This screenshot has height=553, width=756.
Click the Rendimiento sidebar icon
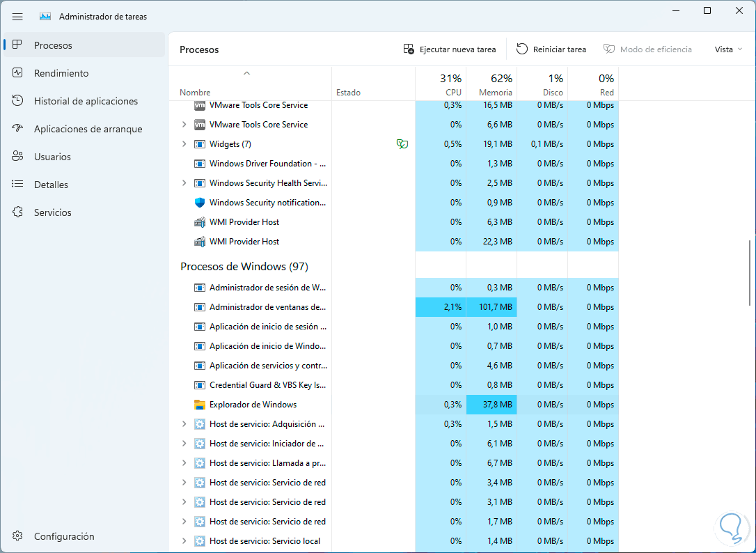(x=18, y=73)
